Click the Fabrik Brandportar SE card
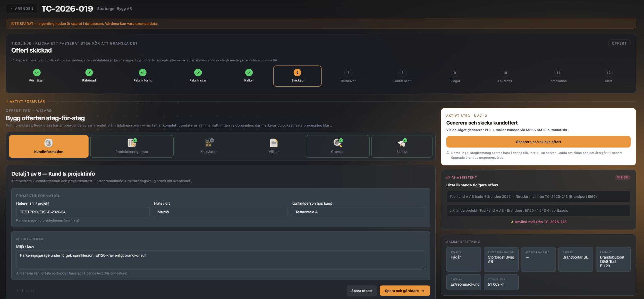 point(575,259)
